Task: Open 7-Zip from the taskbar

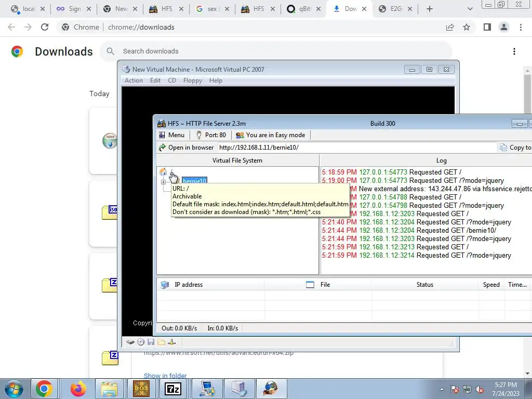Action: tap(173, 389)
